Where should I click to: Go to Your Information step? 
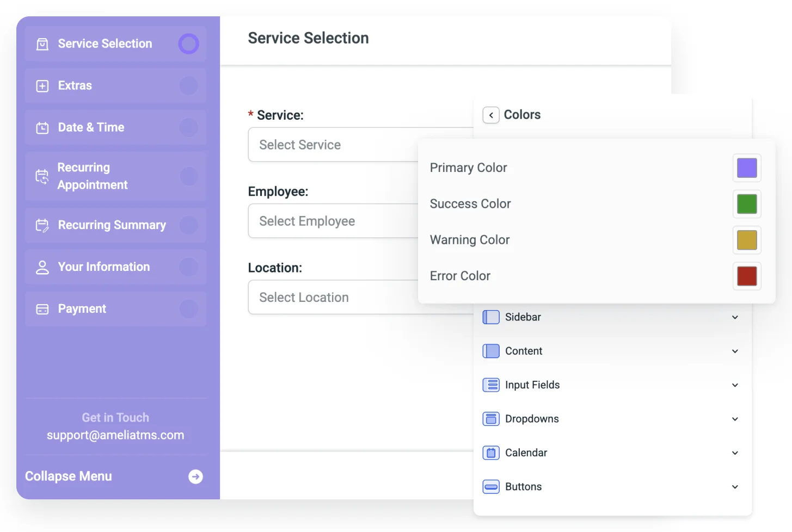(103, 267)
